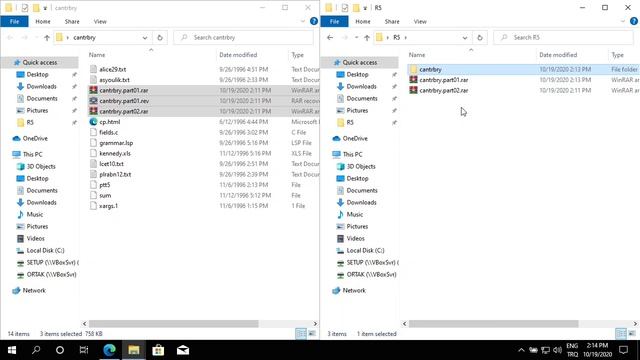The height and width of the screenshot is (360, 640).
Task: Open ORTAK (\\VBoxSvr) in RS window sidebar
Action: click(x=371, y=275)
